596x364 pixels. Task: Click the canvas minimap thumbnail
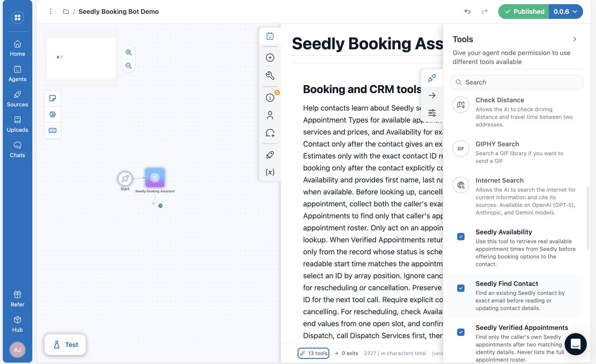81,59
